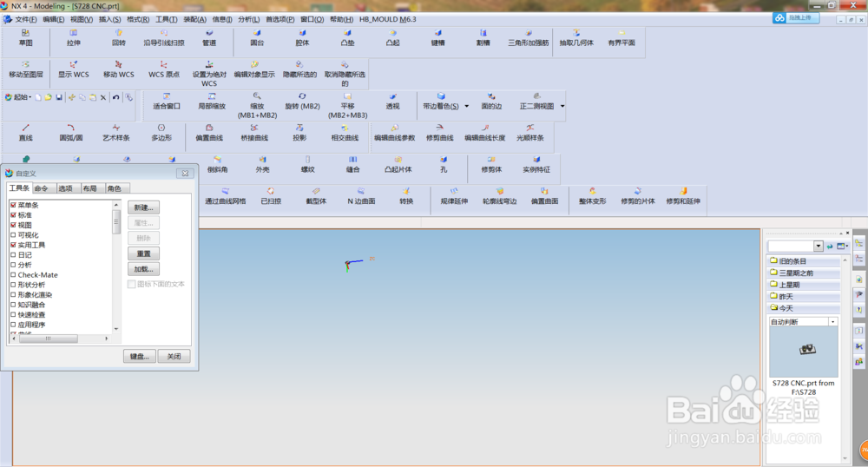Image resolution: width=868 pixels, height=467 pixels.
Task: Click the 适合窗口 (Fit) view icon
Action: [x=167, y=96]
